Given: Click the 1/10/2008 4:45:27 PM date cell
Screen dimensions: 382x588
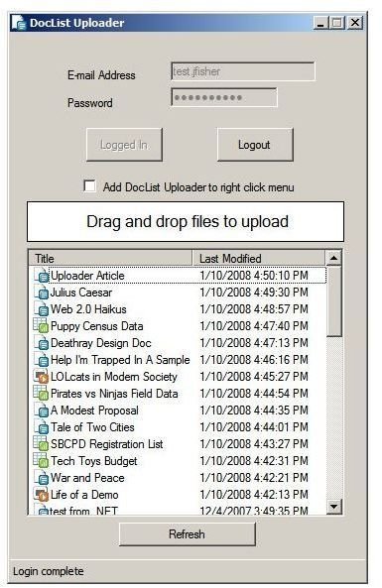Looking at the screenshot, I should click(x=254, y=377).
